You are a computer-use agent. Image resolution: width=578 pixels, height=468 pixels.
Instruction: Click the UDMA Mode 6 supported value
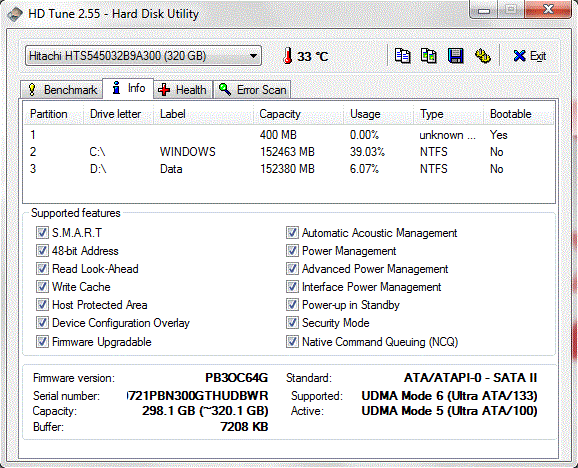(449, 396)
